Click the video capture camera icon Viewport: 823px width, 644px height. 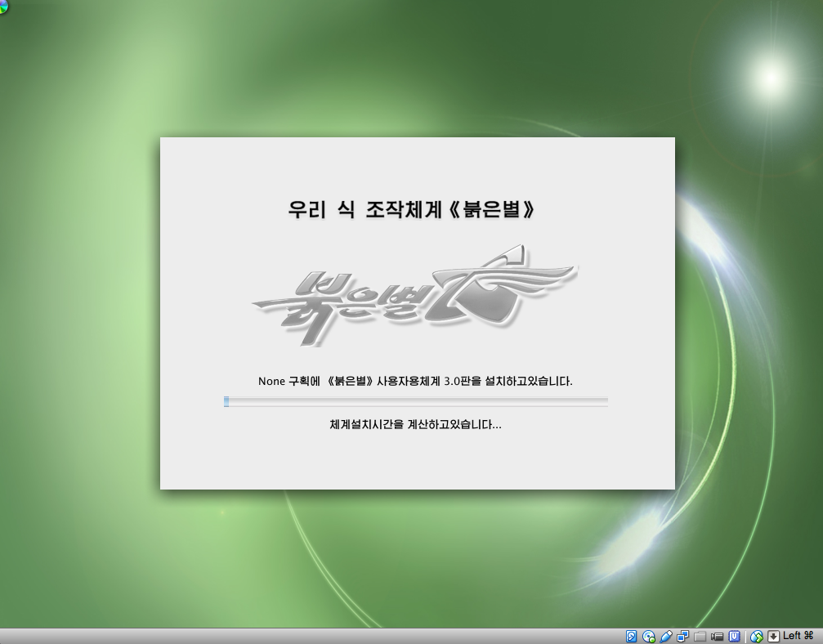tap(717, 637)
